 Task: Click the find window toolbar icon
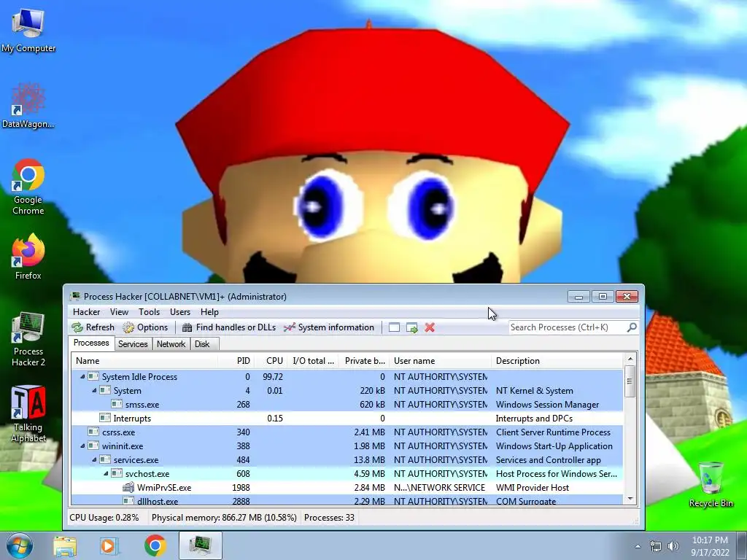coord(394,327)
